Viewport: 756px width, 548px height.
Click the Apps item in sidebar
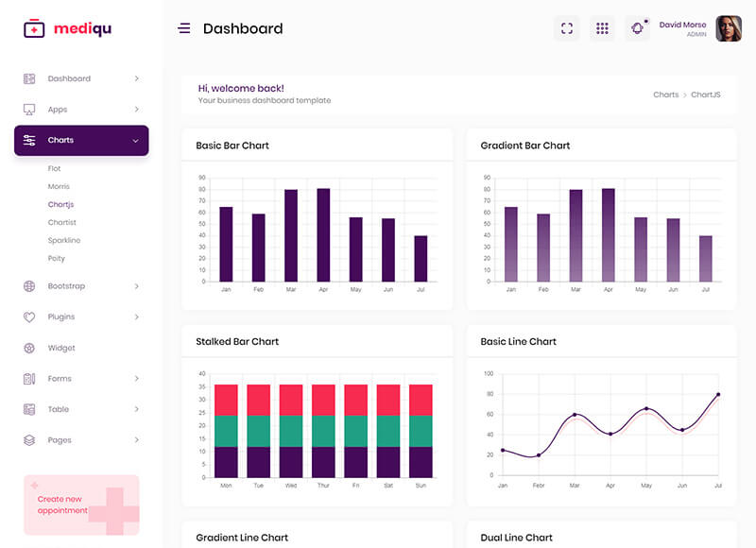pos(58,110)
